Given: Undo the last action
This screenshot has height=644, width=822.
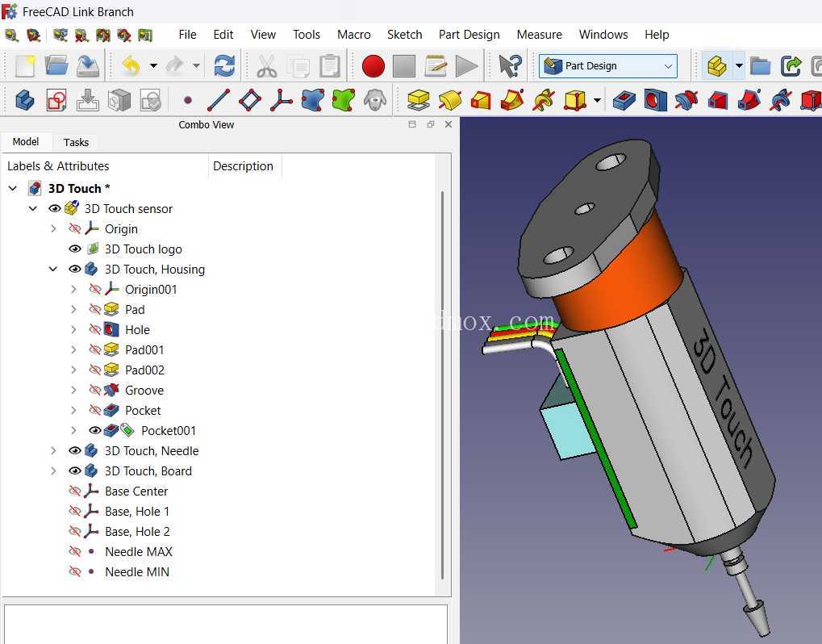Looking at the screenshot, I should tap(131, 66).
